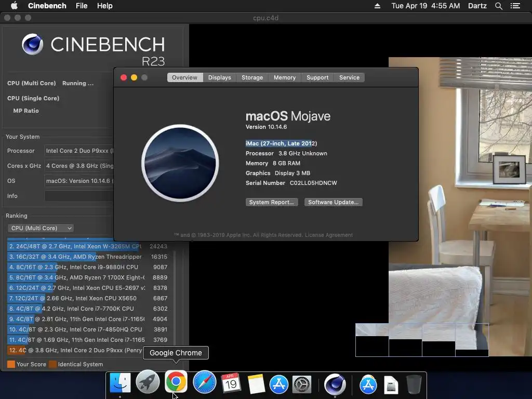Image resolution: width=532 pixels, height=399 pixels.
Task: Open Google Chrome from the dock
Action: [x=176, y=381]
